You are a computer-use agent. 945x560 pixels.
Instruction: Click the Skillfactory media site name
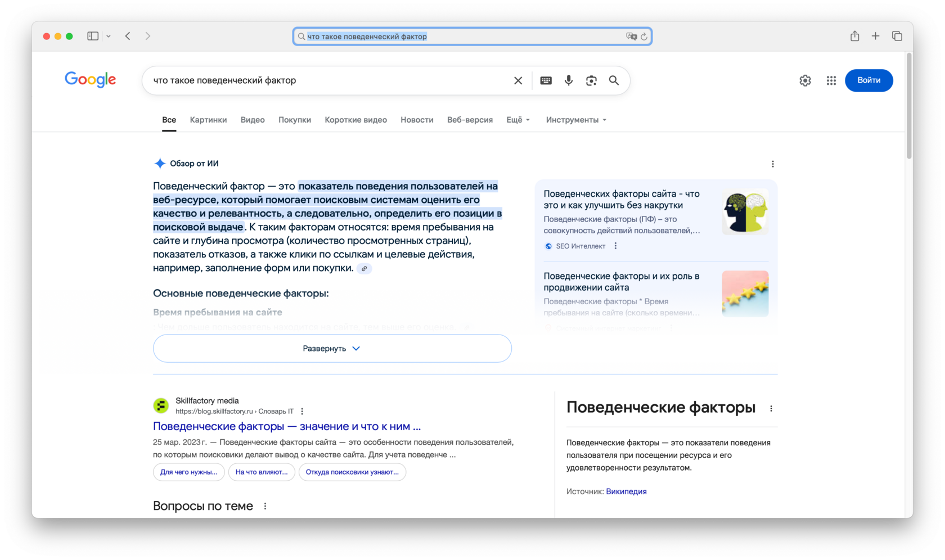point(207,401)
